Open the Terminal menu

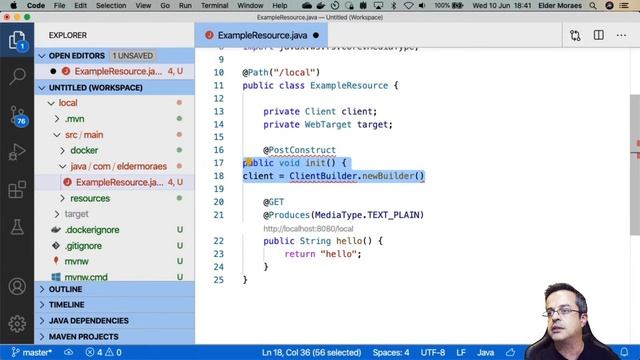click(x=215, y=6)
